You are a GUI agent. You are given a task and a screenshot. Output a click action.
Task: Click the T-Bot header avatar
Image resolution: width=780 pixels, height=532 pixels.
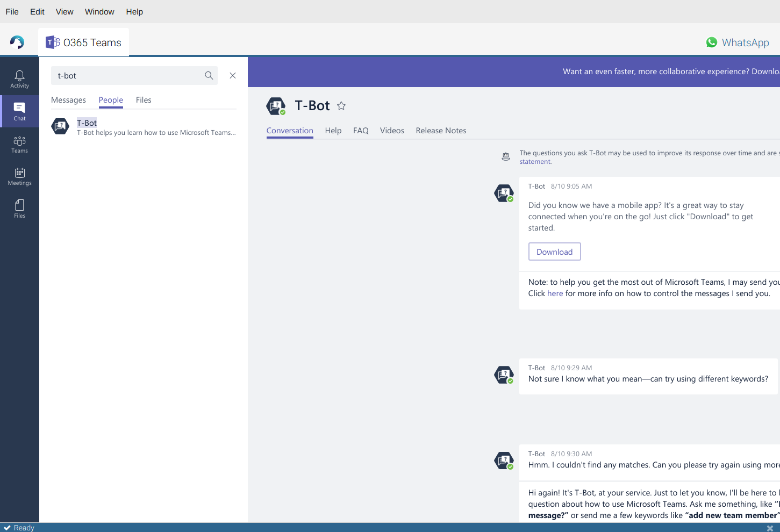click(x=276, y=106)
